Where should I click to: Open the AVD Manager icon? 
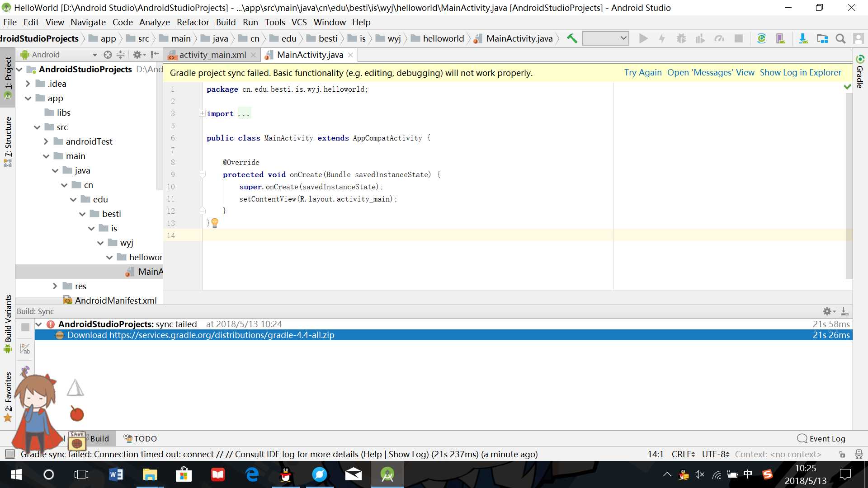(x=780, y=39)
